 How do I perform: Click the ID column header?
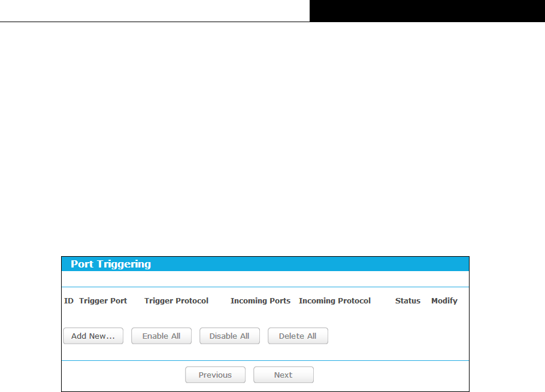(69, 300)
